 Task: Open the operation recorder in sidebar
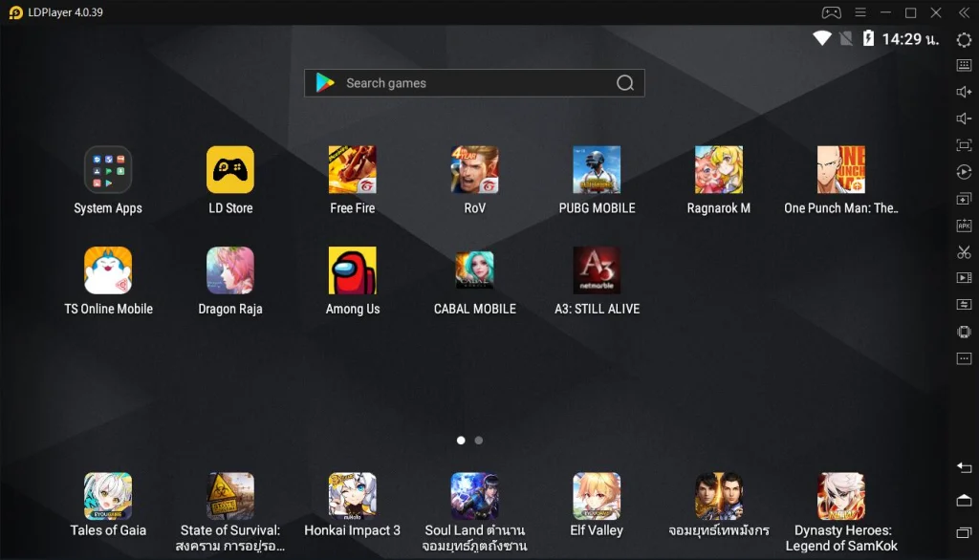964,172
